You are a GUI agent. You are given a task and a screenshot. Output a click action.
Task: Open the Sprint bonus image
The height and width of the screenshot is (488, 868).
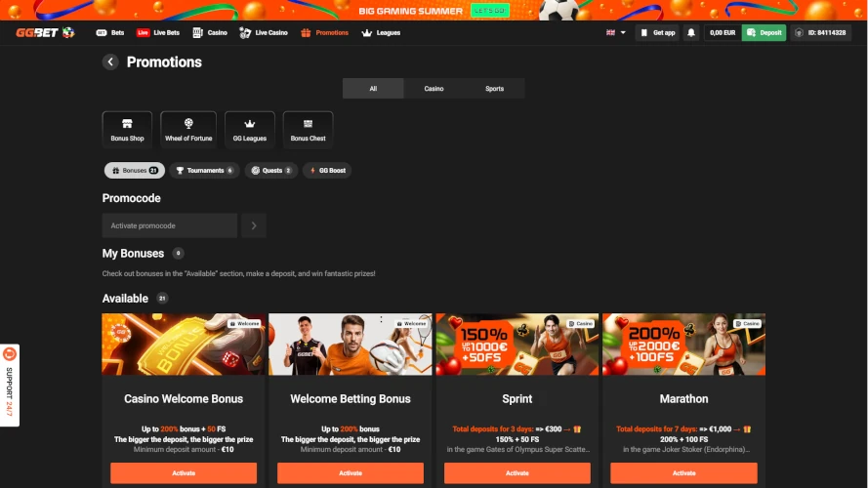pos(517,345)
